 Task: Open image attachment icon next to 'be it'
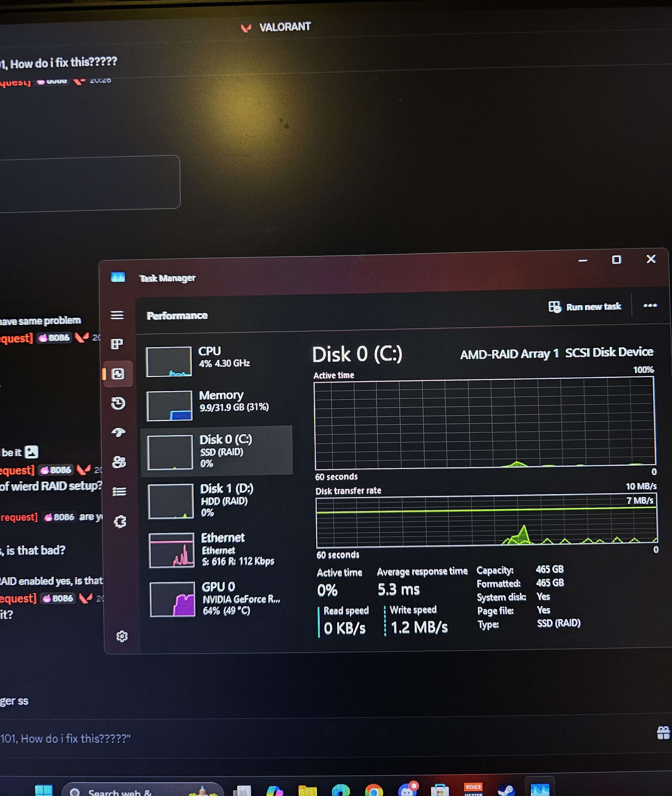coord(32,452)
